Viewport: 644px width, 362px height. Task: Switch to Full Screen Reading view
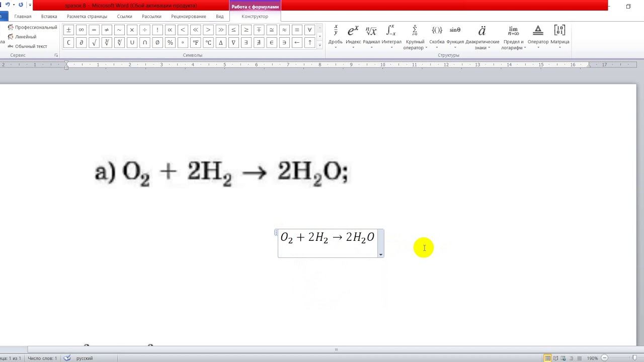[555, 358]
